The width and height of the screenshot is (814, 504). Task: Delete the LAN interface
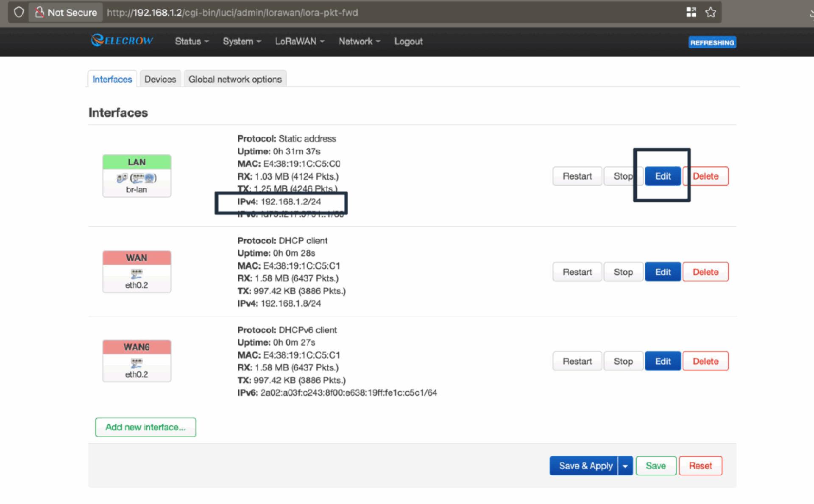click(705, 176)
